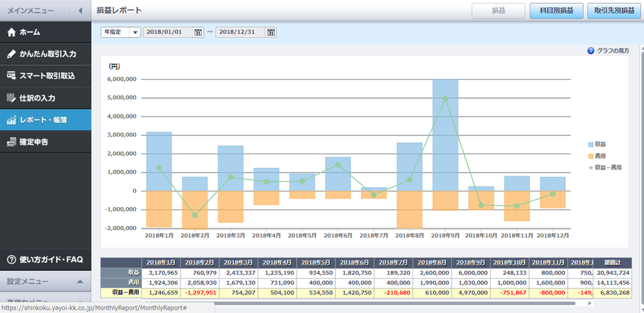This screenshot has width=644, height=313.
Task: Click the 費用 legend orange swatch
Action: 591,156
